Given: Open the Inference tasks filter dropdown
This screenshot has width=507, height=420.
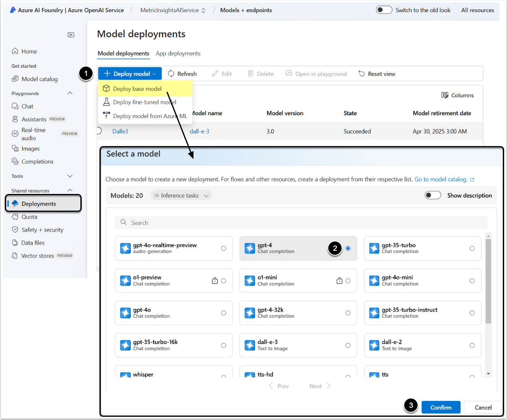Looking at the screenshot, I should [181, 196].
